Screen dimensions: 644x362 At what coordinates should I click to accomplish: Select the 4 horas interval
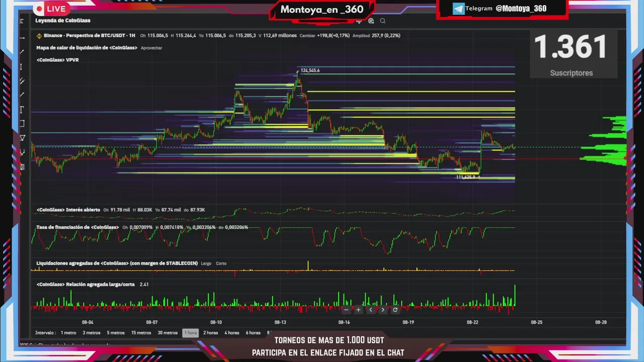click(232, 333)
